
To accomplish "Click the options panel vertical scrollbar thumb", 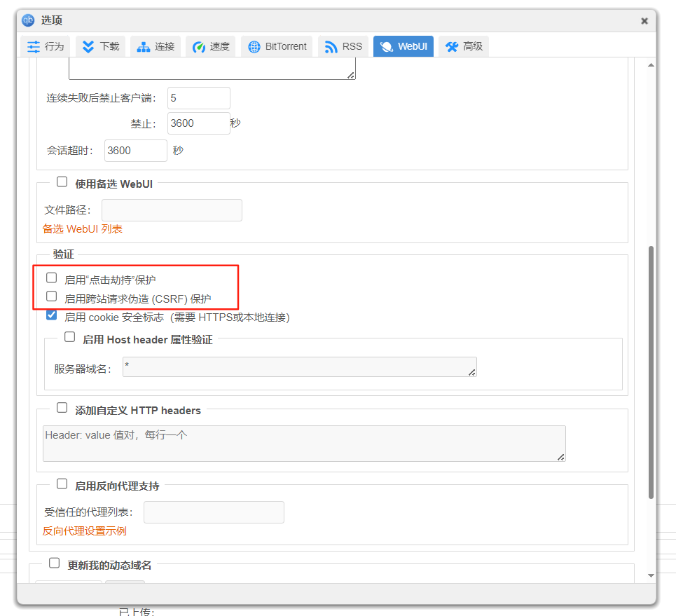I will 651,371.
